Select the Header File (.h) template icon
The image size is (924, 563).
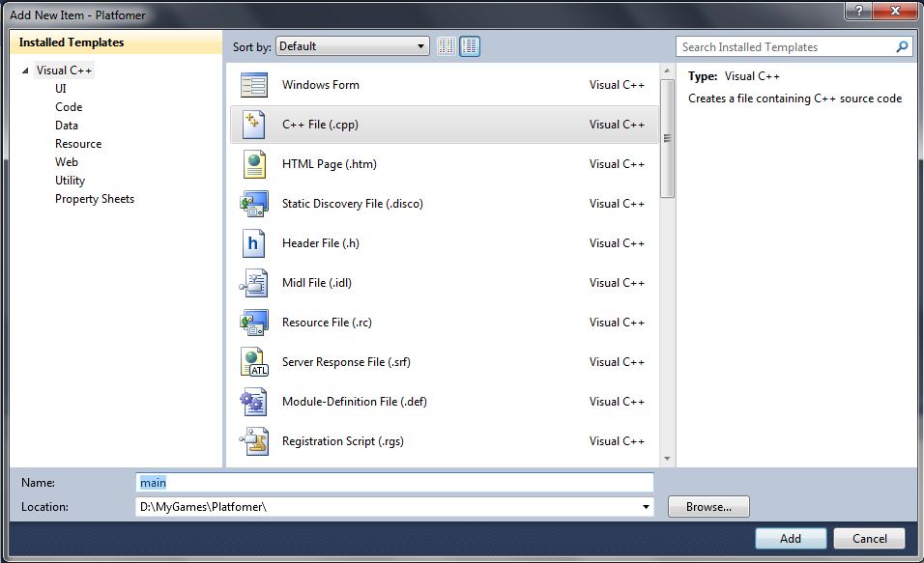pyautogui.click(x=254, y=243)
